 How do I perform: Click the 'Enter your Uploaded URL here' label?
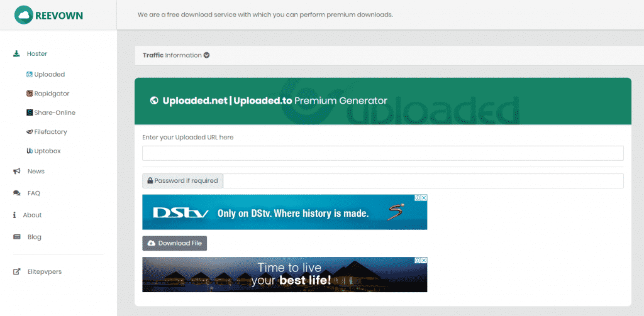(187, 138)
